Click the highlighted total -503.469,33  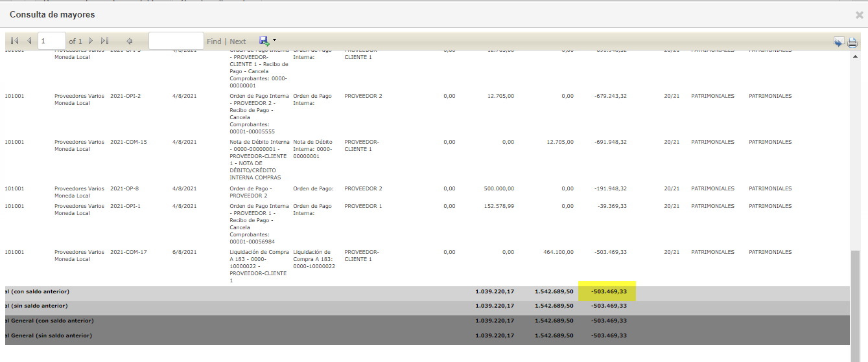pos(609,291)
